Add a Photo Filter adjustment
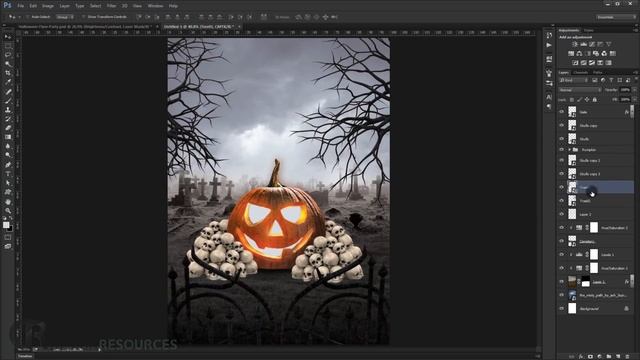Viewport: 640px width, 360px height. click(x=596, y=53)
